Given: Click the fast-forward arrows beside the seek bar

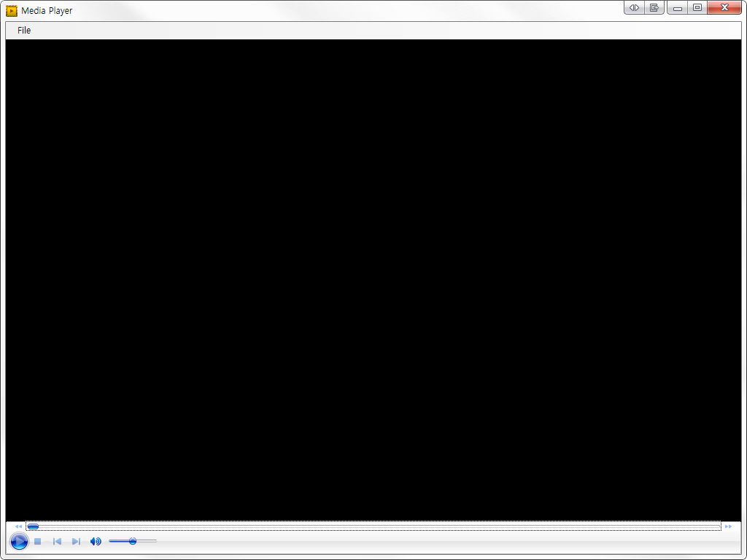Looking at the screenshot, I should point(728,526).
